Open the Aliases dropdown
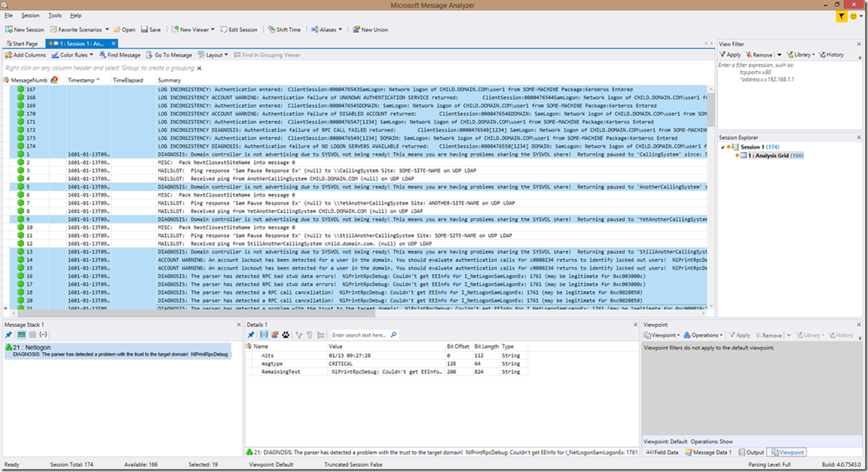This screenshot has height=472, width=868. click(x=326, y=30)
